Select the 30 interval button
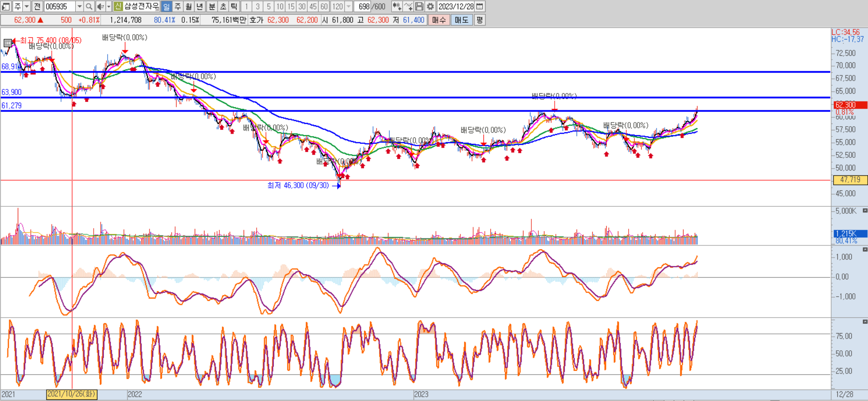Image resolution: width=868 pixels, height=401 pixels. click(302, 7)
